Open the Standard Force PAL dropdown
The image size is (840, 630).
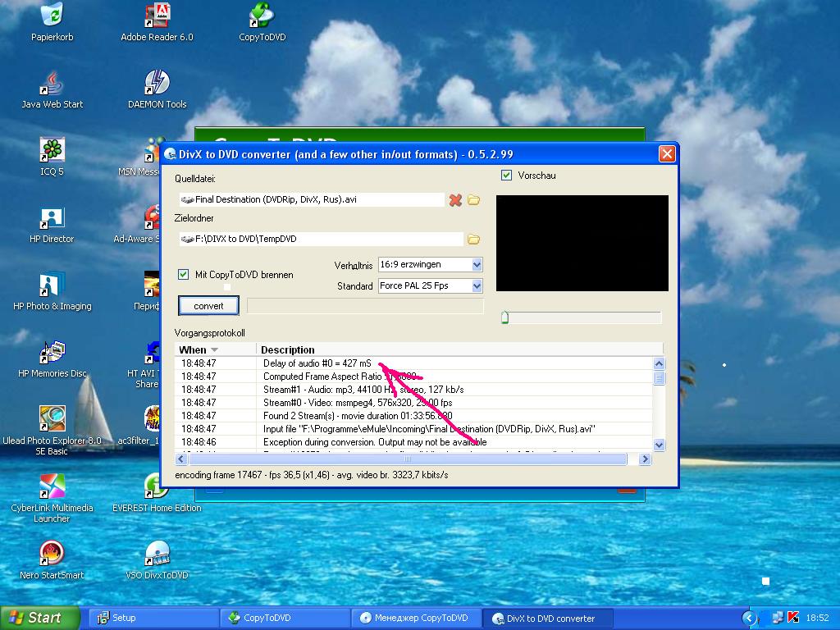(477, 286)
